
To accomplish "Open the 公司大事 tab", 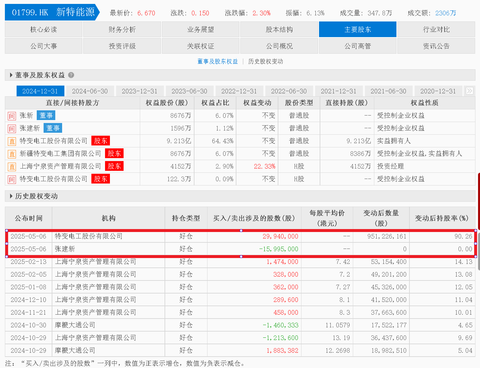I will click(x=43, y=46).
